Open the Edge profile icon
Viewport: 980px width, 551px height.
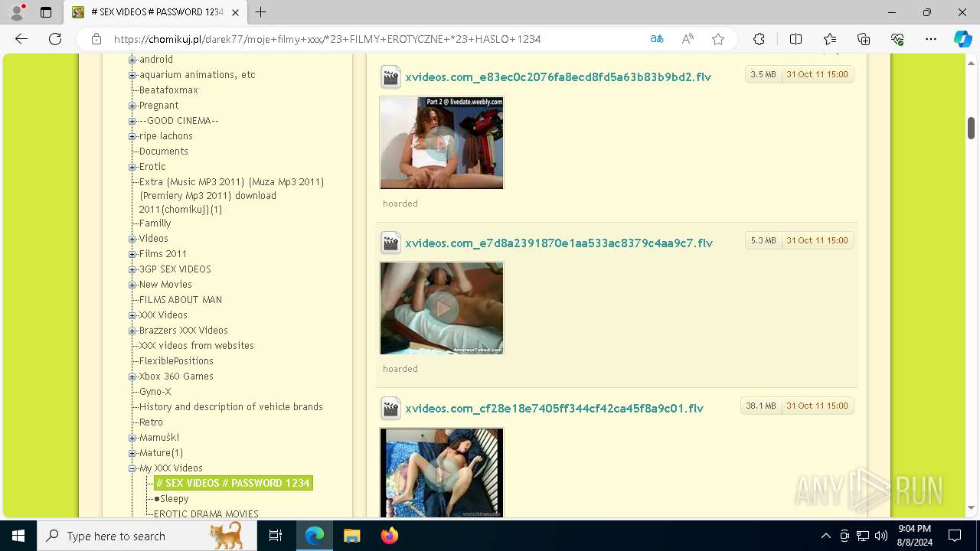click(17, 12)
